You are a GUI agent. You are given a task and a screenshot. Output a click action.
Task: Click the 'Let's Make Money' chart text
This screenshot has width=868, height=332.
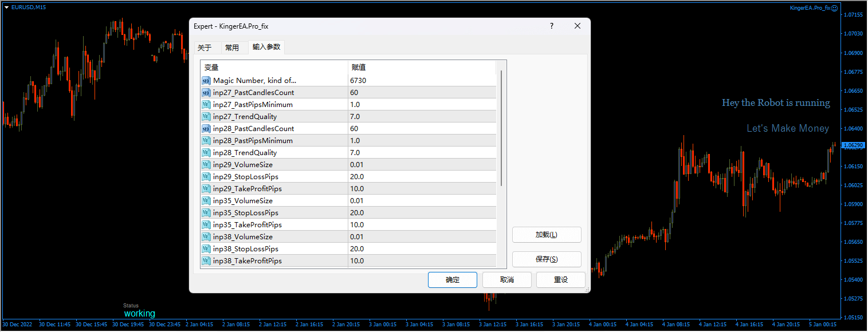click(788, 129)
